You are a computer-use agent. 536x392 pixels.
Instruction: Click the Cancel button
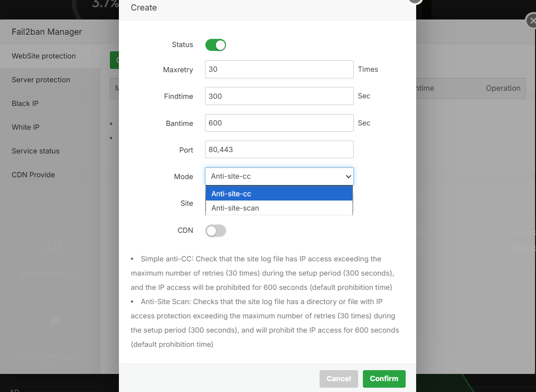339,379
